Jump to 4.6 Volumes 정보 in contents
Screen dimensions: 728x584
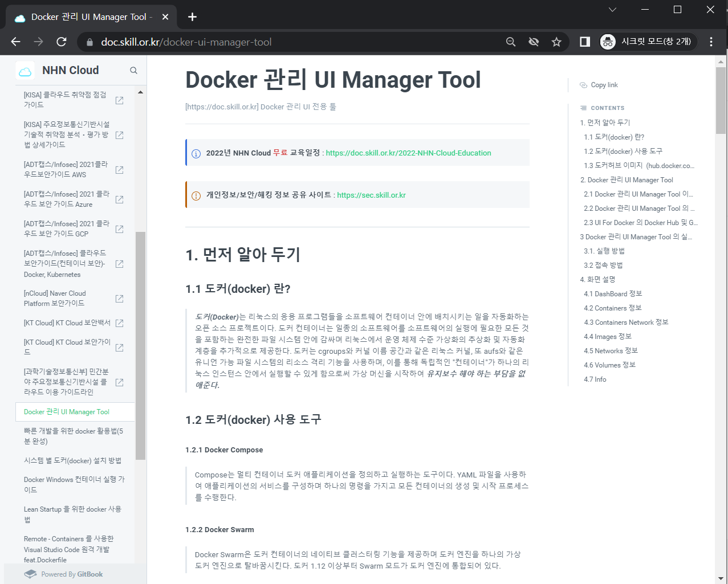pos(609,365)
